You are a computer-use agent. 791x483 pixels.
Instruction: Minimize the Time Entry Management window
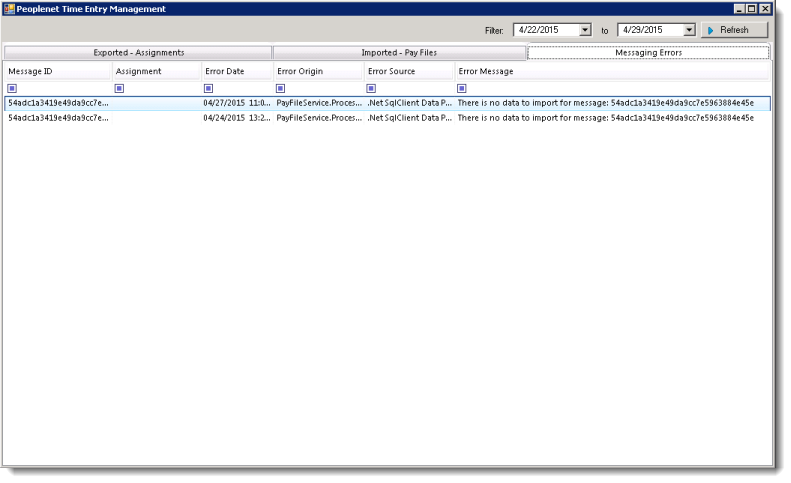(x=739, y=9)
